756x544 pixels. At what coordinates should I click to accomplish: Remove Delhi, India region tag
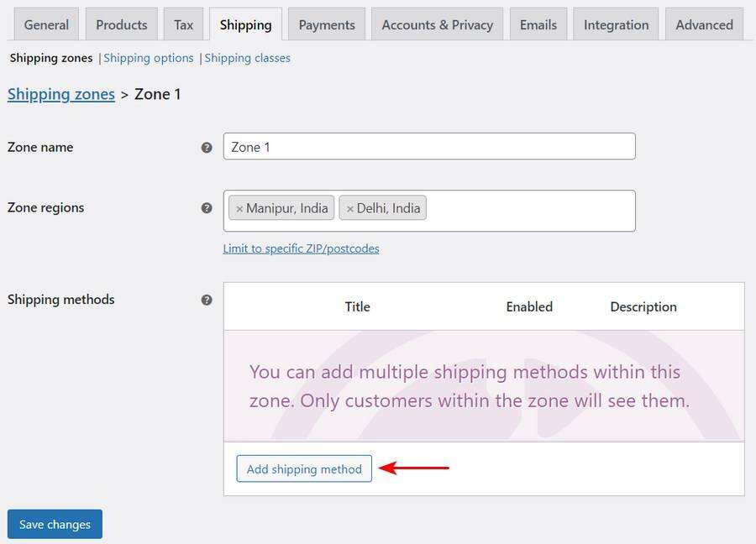point(350,209)
